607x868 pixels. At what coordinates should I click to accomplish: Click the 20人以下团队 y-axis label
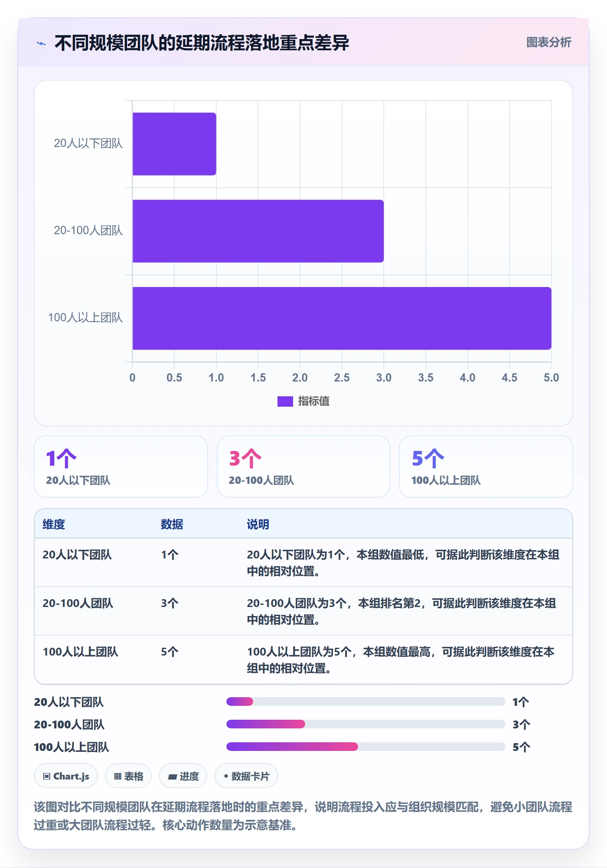pyautogui.click(x=88, y=144)
